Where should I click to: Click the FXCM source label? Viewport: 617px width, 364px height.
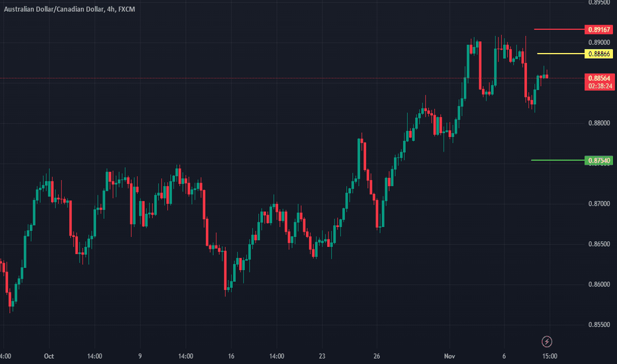tap(126, 9)
